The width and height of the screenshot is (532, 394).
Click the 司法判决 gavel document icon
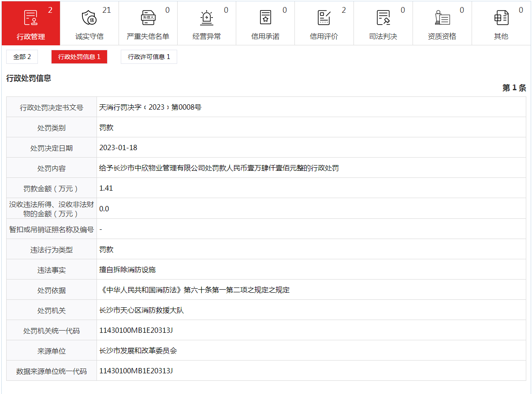point(383,18)
